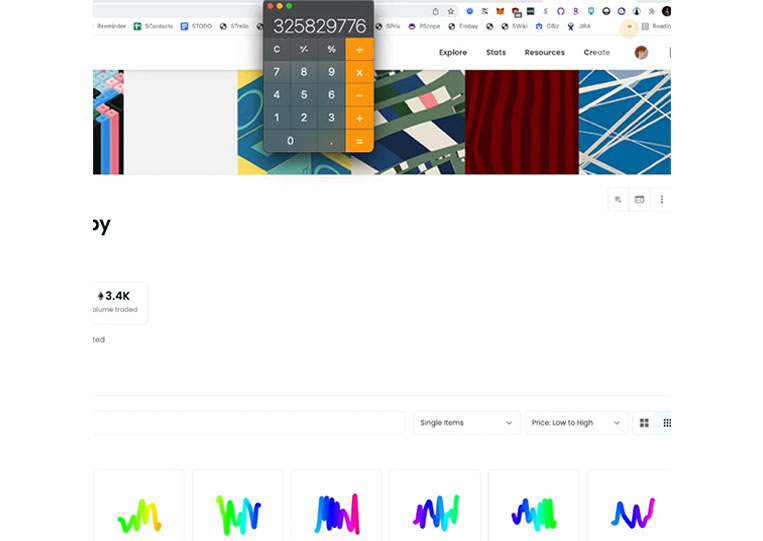
Task: Clear the Calculator with the C key
Action: (x=276, y=50)
